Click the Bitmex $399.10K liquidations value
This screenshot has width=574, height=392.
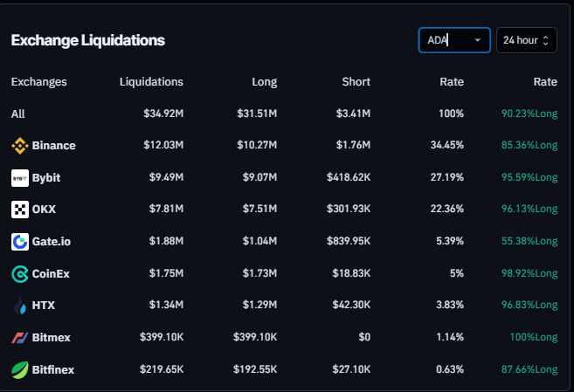[162, 338]
